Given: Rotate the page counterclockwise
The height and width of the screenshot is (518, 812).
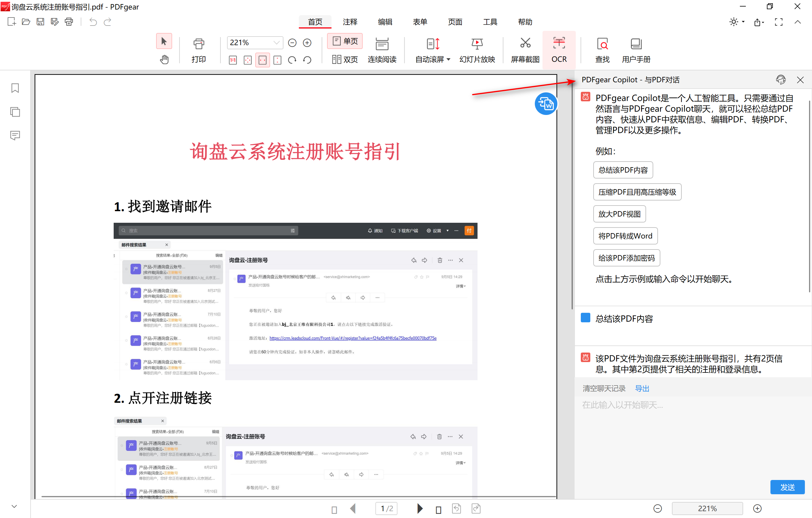Looking at the screenshot, I should coord(307,60).
